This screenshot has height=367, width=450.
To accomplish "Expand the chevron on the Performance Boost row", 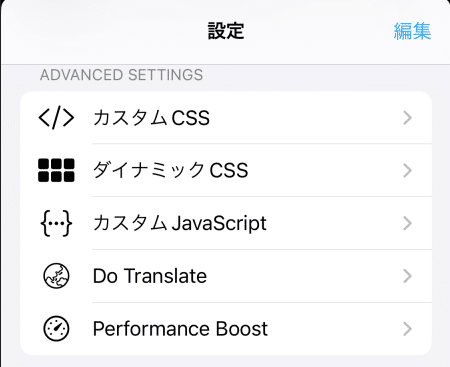I will tap(407, 329).
